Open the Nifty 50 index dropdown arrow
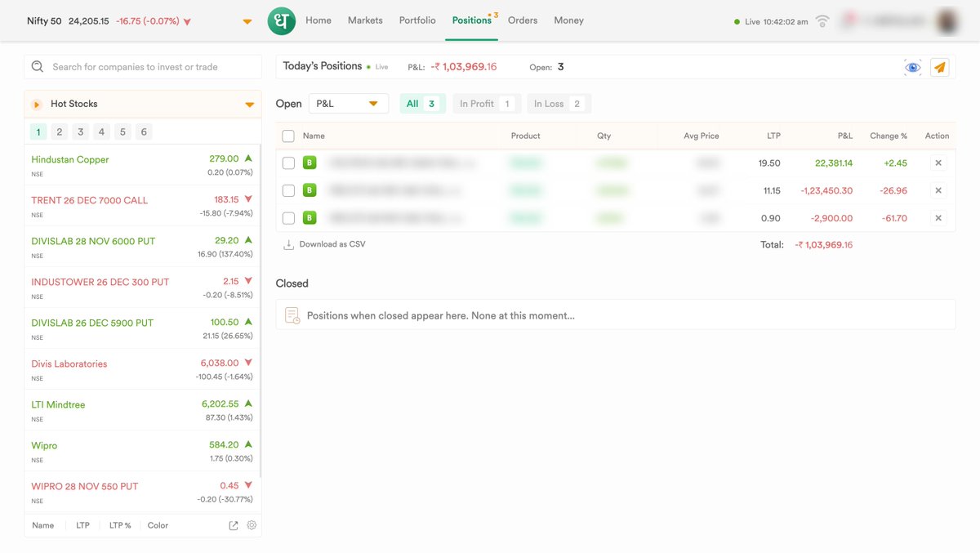The image size is (980, 553). (247, 21)
